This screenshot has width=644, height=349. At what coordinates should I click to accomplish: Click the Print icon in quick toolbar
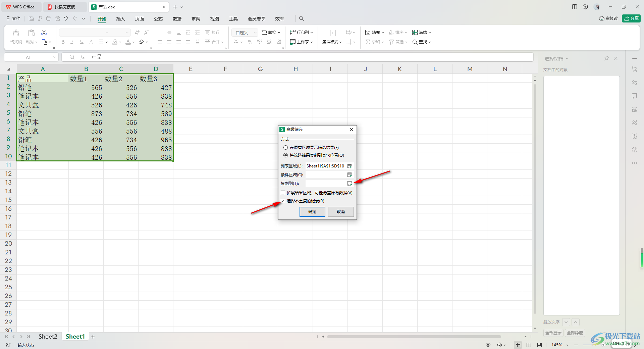point(49,18)
